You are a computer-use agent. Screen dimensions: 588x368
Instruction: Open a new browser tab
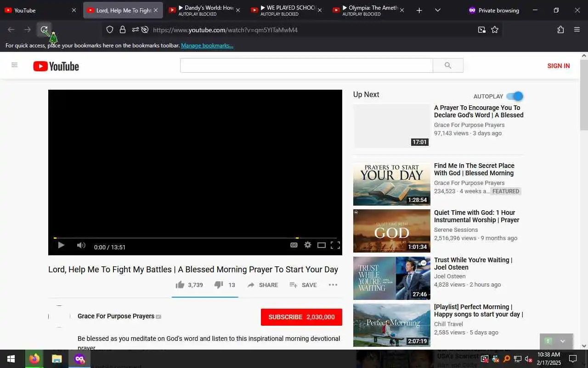(x=419, y=10)
